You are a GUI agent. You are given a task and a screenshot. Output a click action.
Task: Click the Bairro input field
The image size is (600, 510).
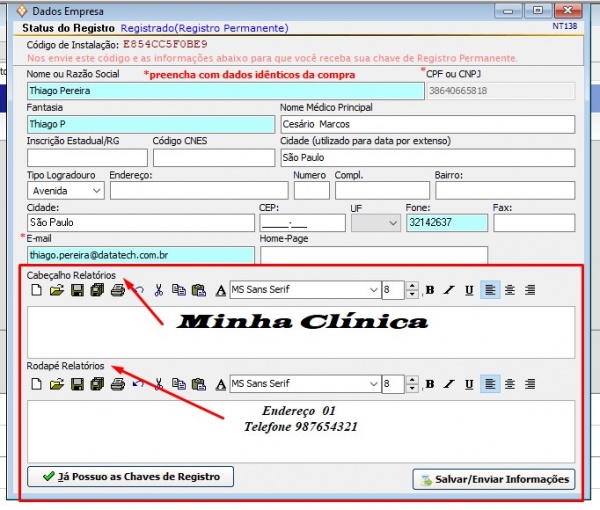(504, 190)
